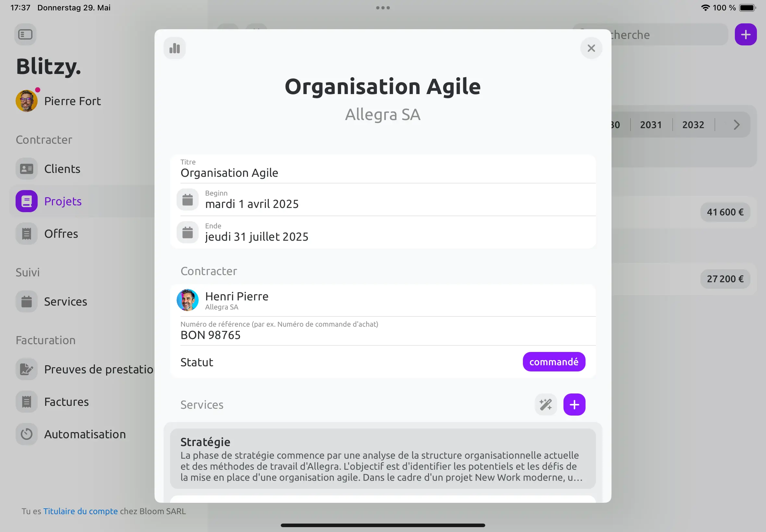
Task: Tap the pink notification dot on avatar
Action: (38, 90)
